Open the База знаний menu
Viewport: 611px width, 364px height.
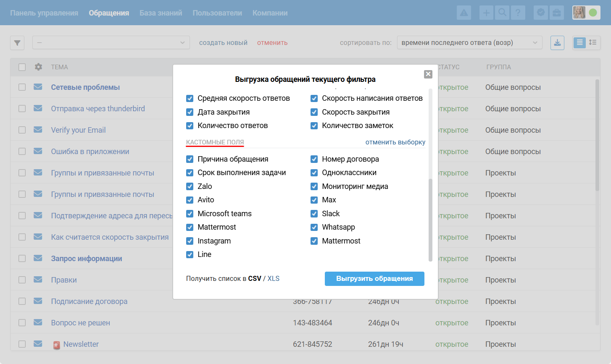click(161, 13)
